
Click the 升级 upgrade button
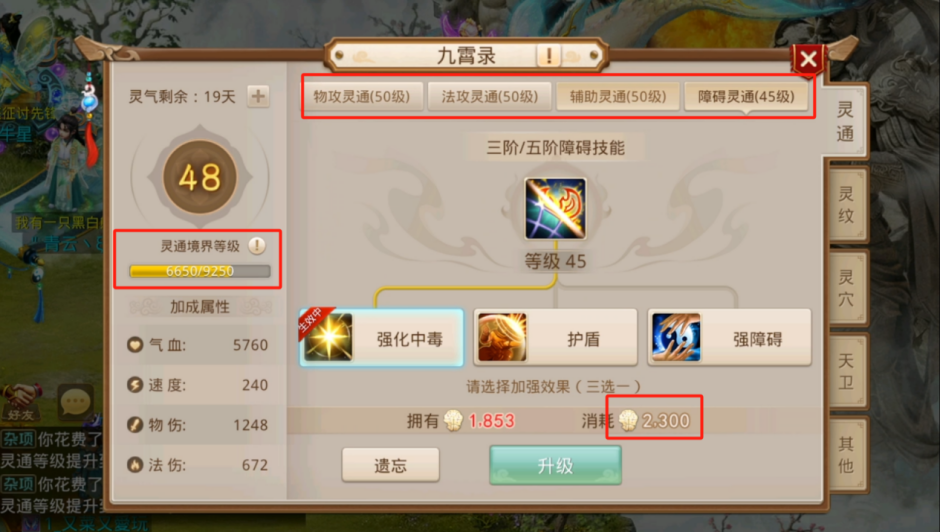point(555,465)
